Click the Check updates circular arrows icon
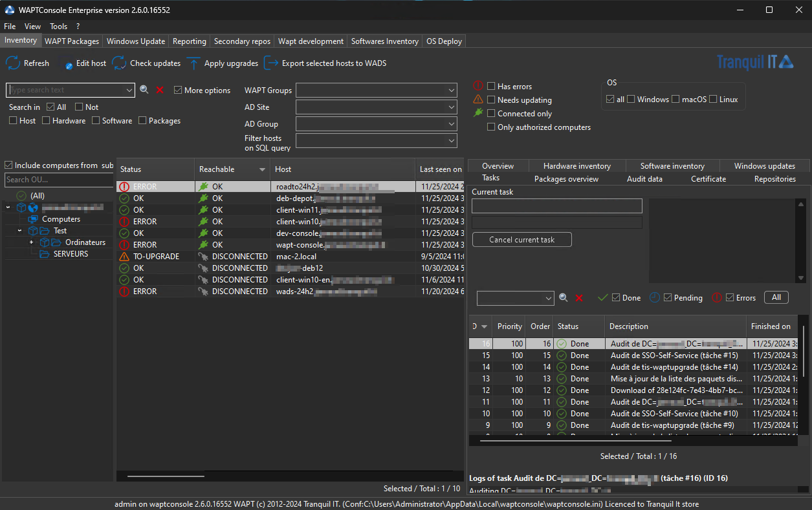 coord(119,63)
